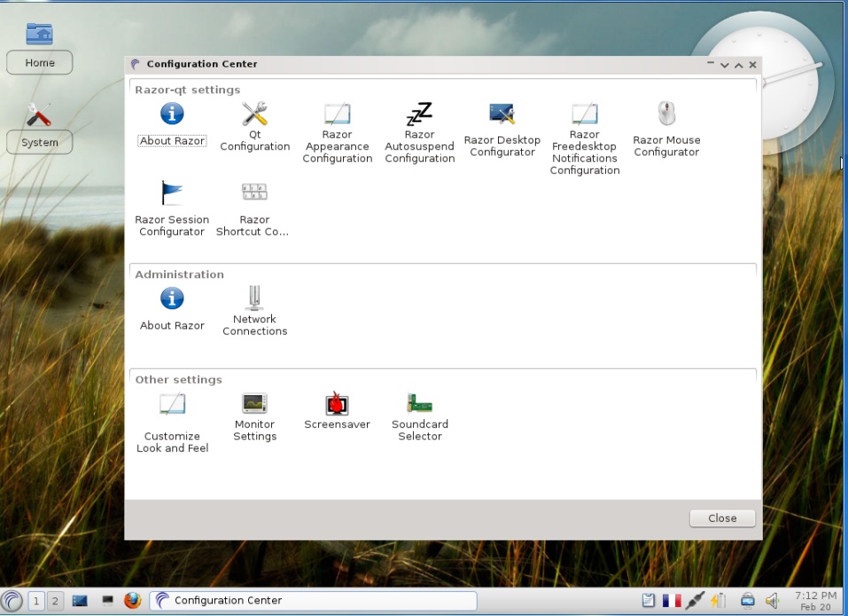Switch to virtual desktop 2
Image resolution: width=848 pixels, height=616 pixels.
(x=55, y=601)
